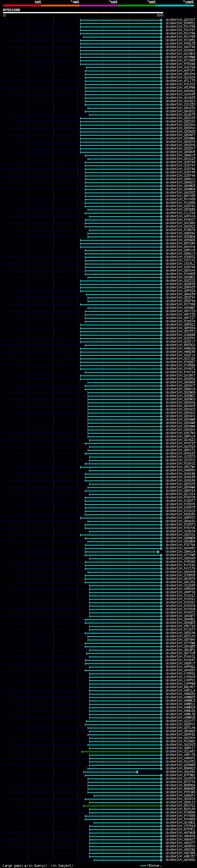
Task: Select the UniRef100_P17673 hit label
Action: (x=180, y=629)
